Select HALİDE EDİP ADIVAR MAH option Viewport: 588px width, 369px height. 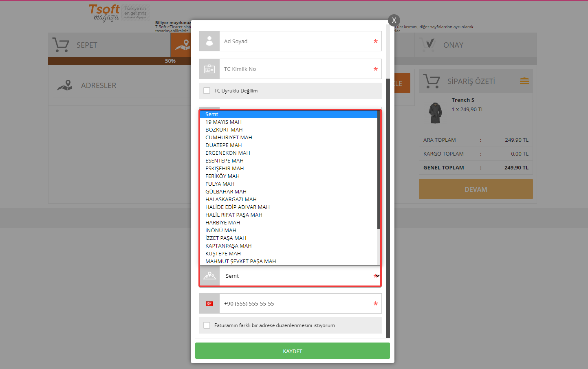click(x=289, y=207)
